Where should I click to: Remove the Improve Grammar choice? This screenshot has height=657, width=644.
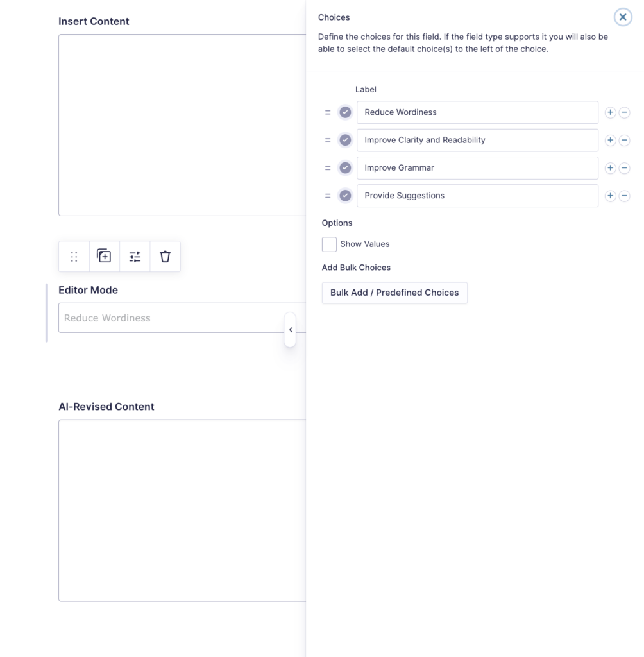click(624, 167)
